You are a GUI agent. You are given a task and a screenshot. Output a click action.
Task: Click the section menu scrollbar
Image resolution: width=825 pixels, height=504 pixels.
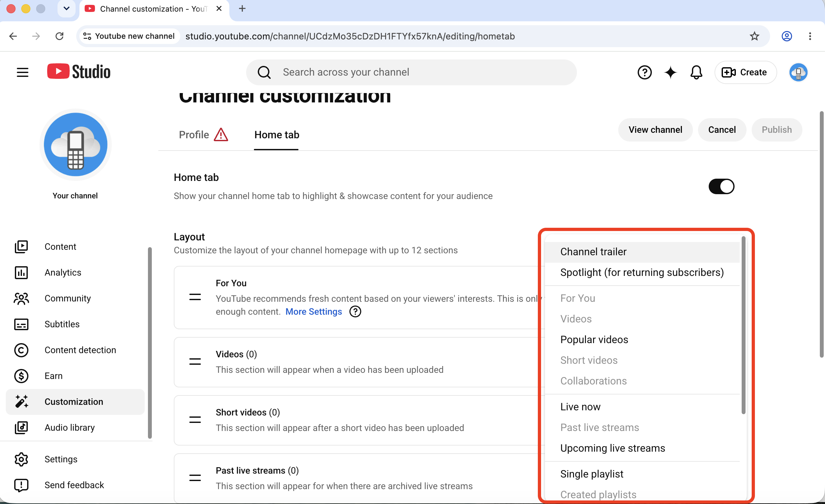tap(743, 325)
